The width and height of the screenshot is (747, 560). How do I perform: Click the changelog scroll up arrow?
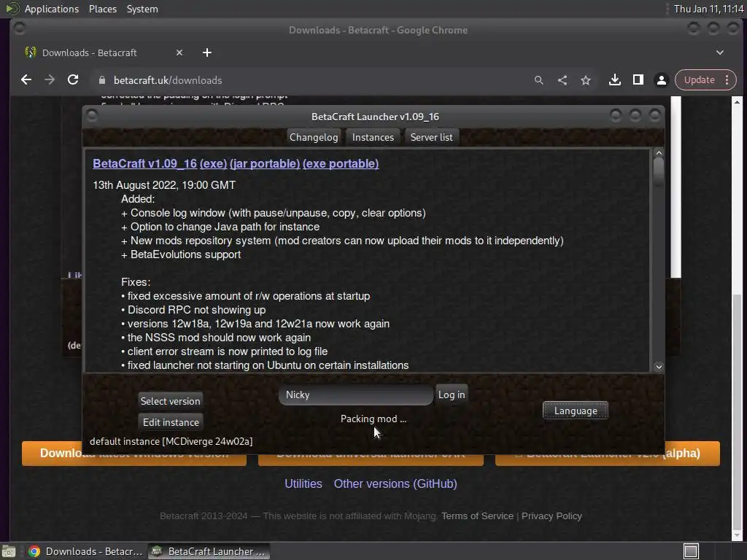pos(659,153)
